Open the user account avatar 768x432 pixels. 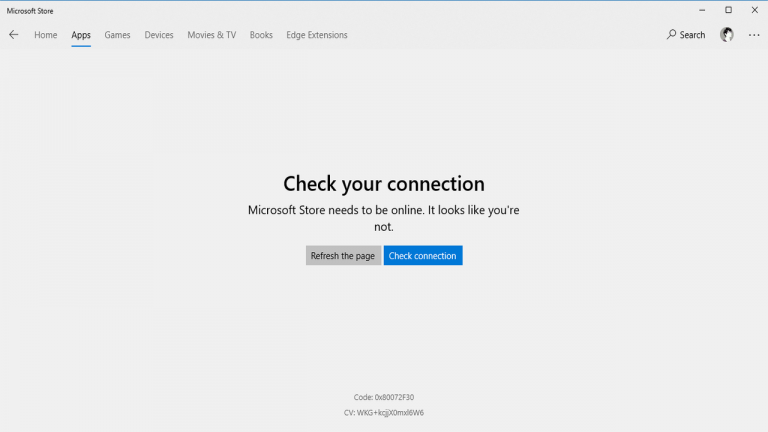click(x=727, y=35)
